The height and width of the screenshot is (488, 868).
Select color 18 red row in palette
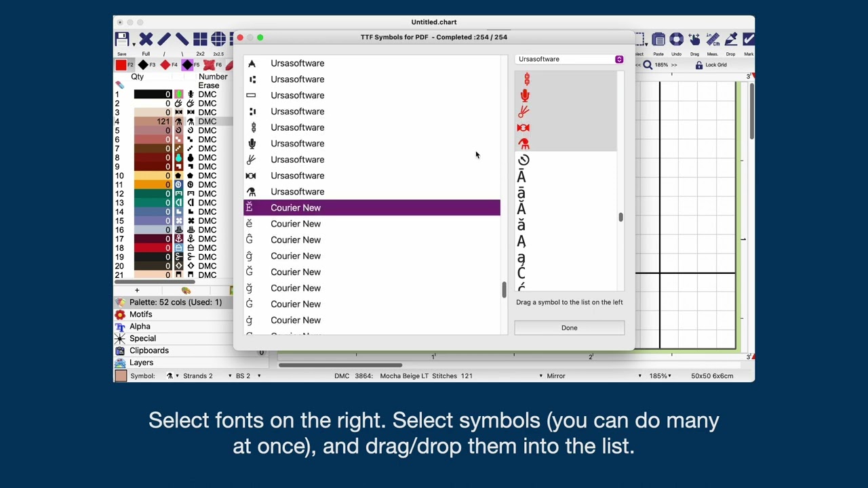tap(174, 248)
